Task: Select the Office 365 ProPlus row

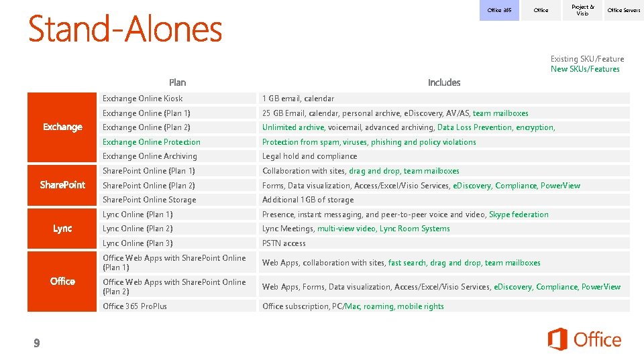Action: (x=135, y=306)
